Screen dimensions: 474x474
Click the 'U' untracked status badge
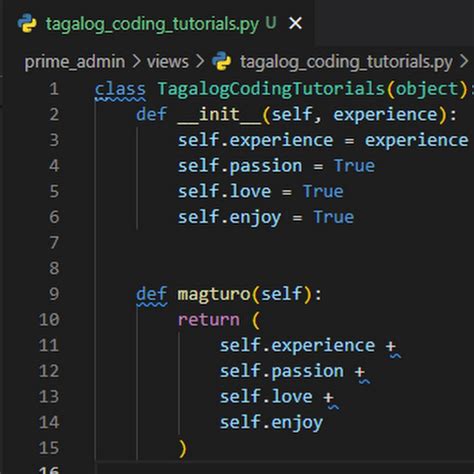271,23
